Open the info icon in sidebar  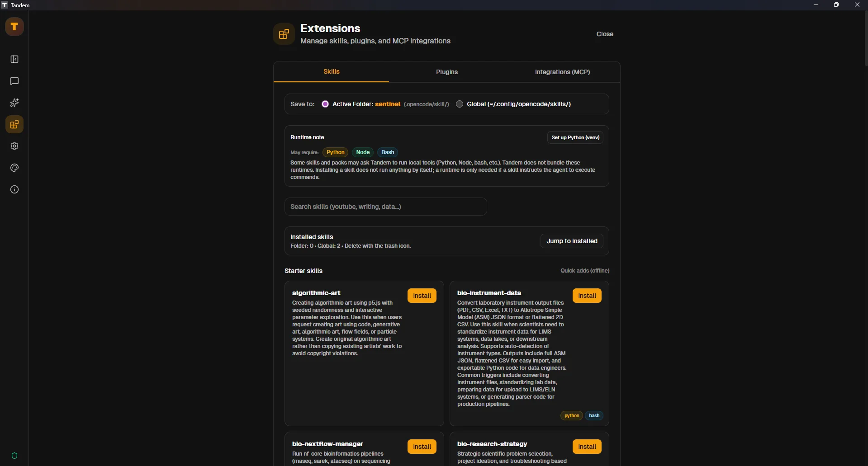14,190
